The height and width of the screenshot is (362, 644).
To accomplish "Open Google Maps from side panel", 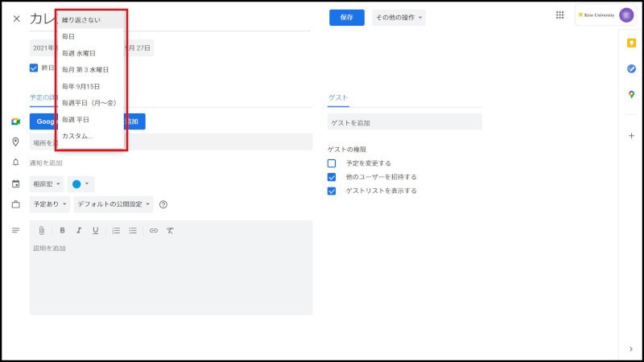I will 631,94.
